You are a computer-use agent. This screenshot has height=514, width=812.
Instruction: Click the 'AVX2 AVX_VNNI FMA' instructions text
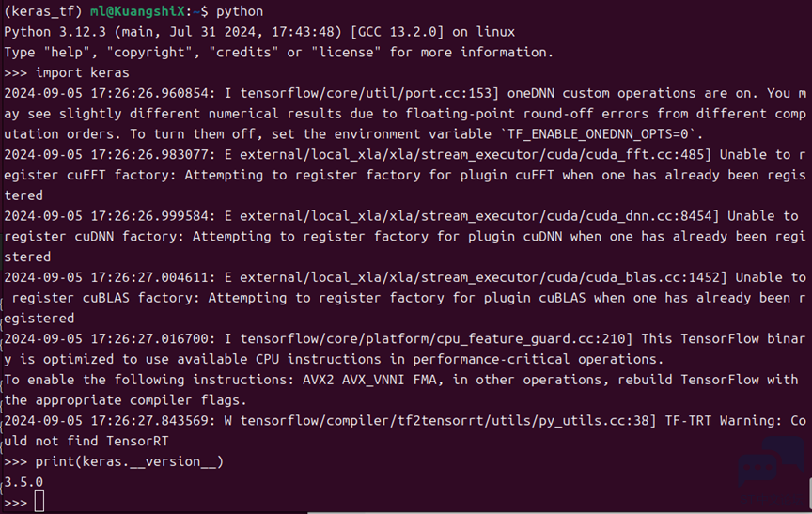click(x=369, y=380)
